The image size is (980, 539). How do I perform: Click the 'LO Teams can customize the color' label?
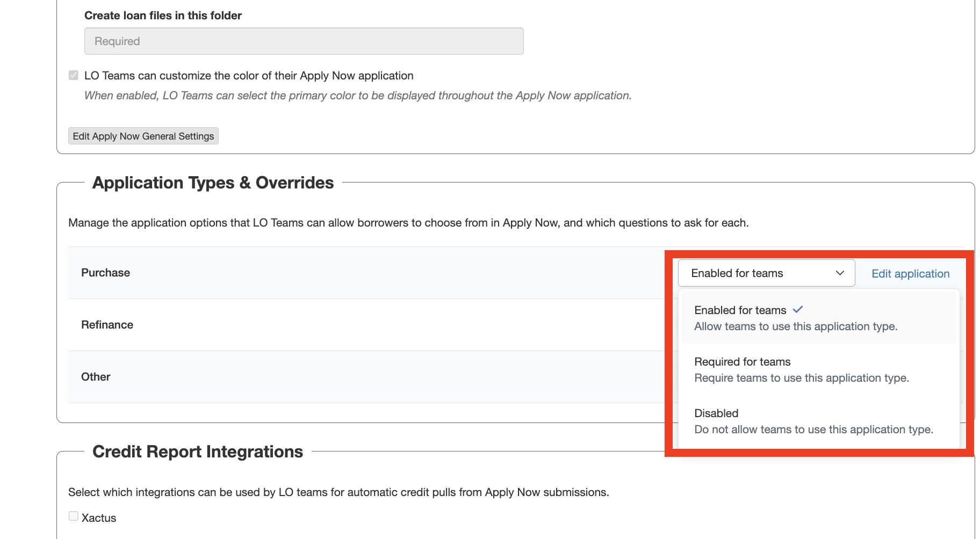coord(249,76)
